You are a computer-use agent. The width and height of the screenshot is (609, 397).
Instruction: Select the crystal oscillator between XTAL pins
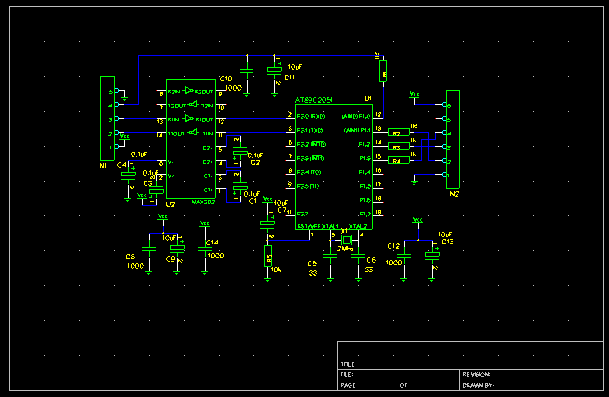click(x=346, y=240)
